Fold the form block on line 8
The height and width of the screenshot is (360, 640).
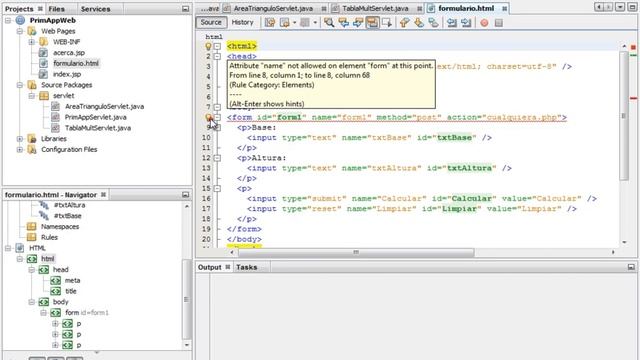click(x=217, y=118)
